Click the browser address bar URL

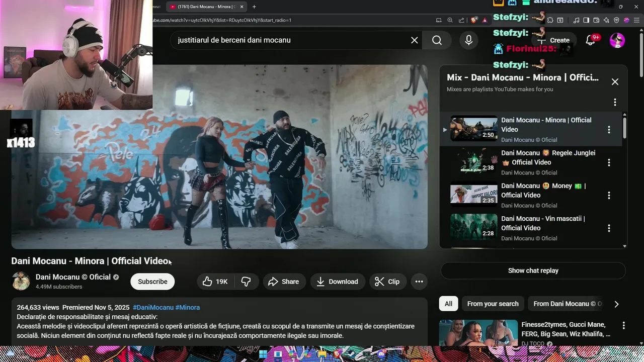[221, 20]
